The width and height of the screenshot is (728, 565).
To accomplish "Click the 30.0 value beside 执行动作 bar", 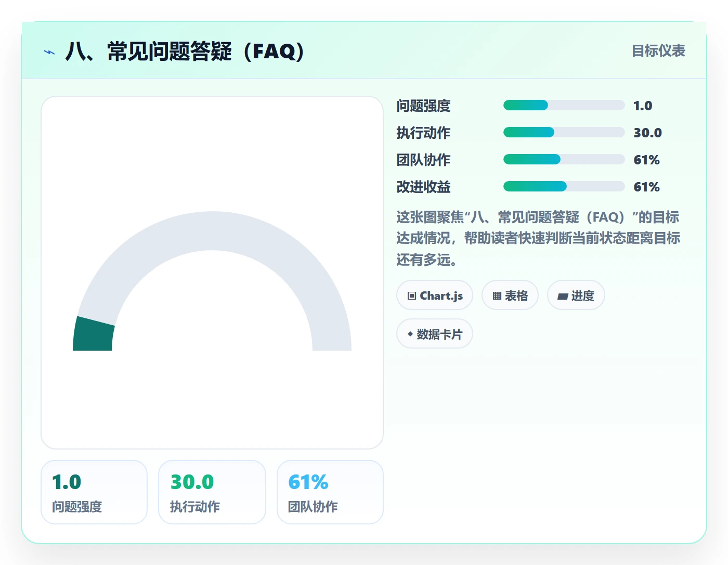I will pos(647,133).
